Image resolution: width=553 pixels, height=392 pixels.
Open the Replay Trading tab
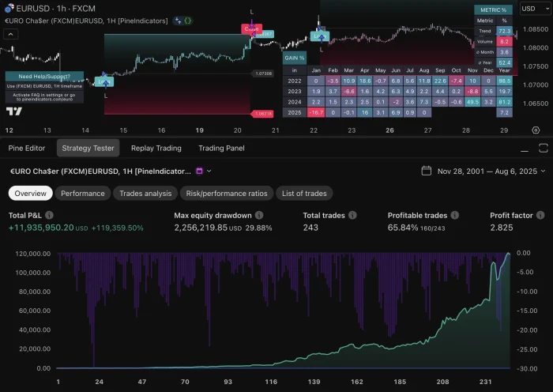click(x=156, y=148)
